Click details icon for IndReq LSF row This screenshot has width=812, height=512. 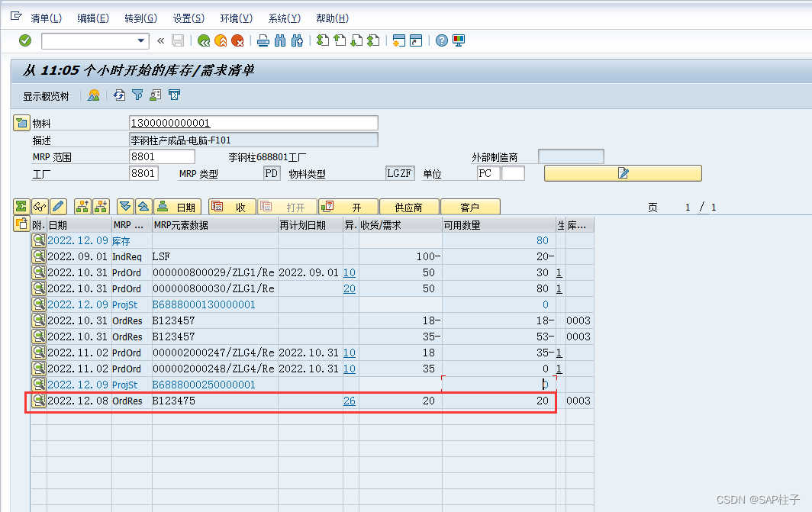pyautogui.click(x=39, y=256)
